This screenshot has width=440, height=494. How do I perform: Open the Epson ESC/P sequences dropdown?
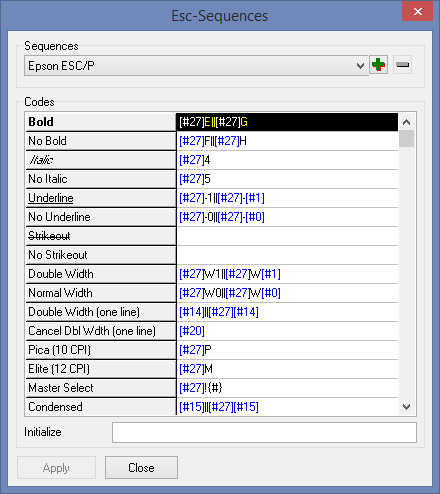click(x=196, y=66)
